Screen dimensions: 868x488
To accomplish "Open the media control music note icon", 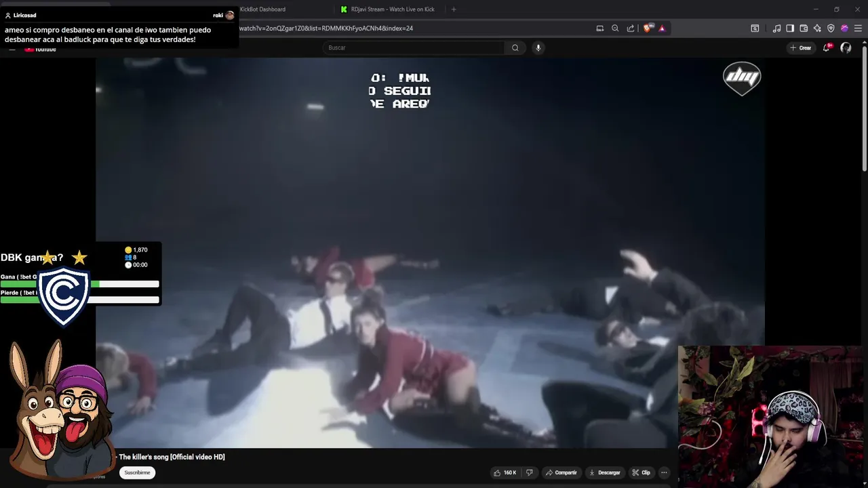I will pyautogui.click(x=776, y=28).
